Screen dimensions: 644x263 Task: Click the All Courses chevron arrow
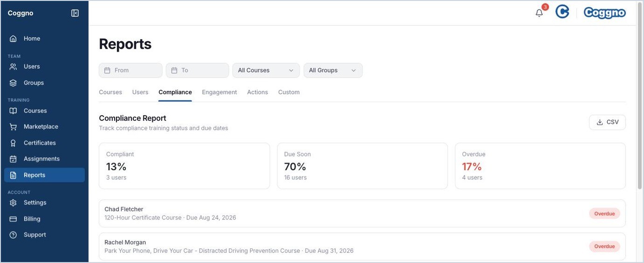(x=291, y=70)
